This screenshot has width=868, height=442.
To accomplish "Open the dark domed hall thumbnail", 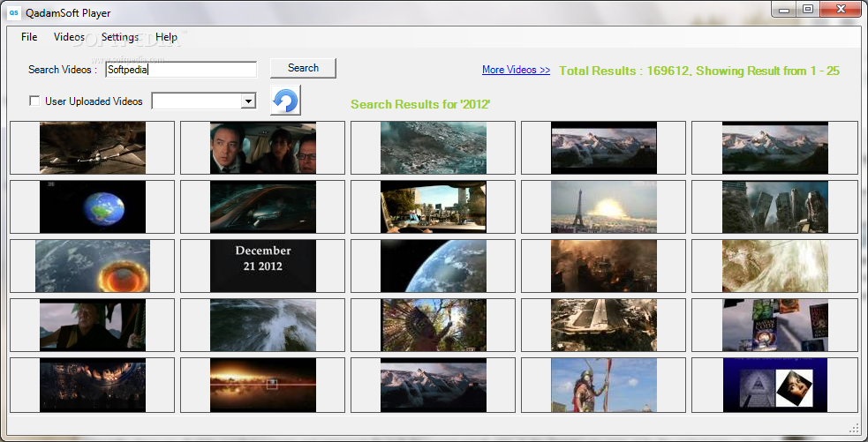I will [93, 385].
